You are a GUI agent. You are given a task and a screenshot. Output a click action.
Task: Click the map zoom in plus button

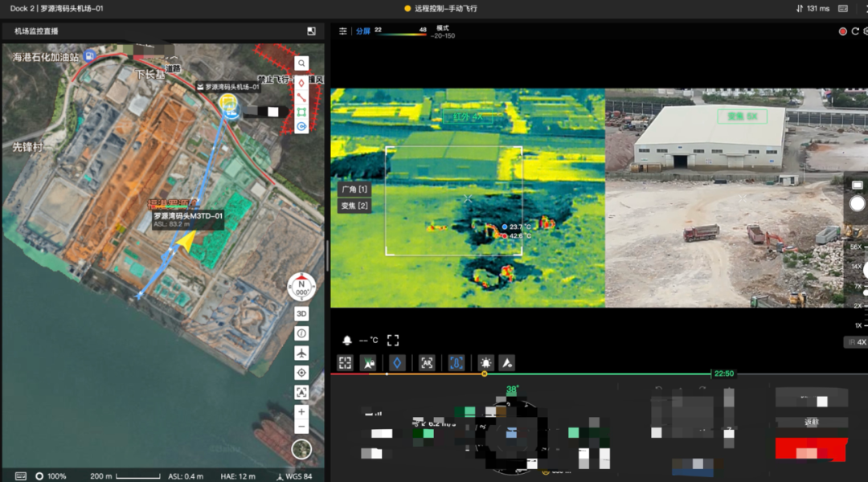pos(301,412)
